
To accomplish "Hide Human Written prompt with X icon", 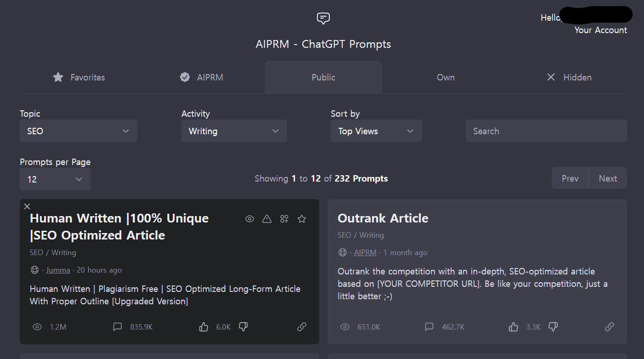I will (27, 206).
